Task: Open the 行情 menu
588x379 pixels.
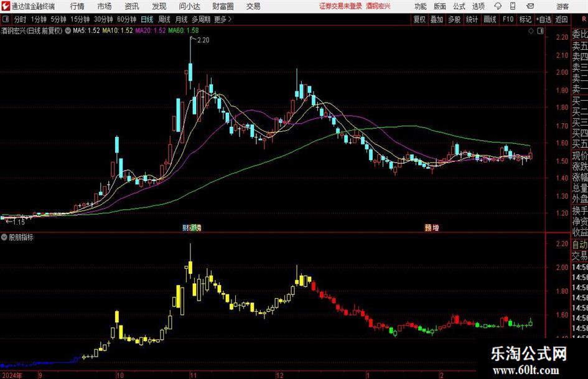Action: (77, 6)
